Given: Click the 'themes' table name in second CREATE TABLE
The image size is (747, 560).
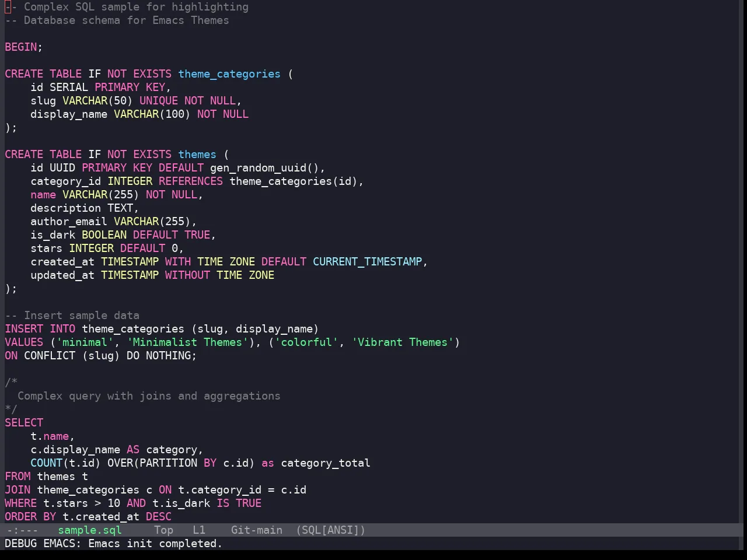Looking at the screenshot, I should (197, 155).
